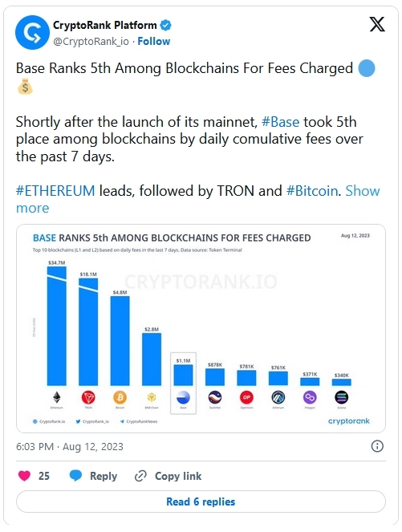The width and height of the screenshot is (402, 532).
Task: Open the X logo link
Action: click(377, 24)
